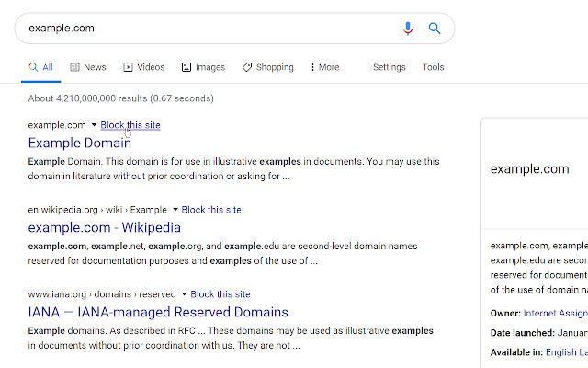Viewport: 588px width, 368px height.
Task: Expand dropdown arrow beside IANA result URL
Action: click(183, 294)
